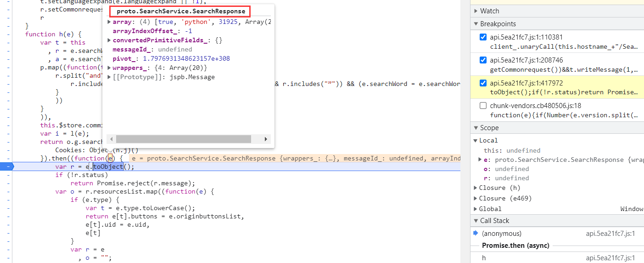Click the 'if (!r.status)' code line
Viewport: 644px width, 263px height.
[x=81, y=175]
